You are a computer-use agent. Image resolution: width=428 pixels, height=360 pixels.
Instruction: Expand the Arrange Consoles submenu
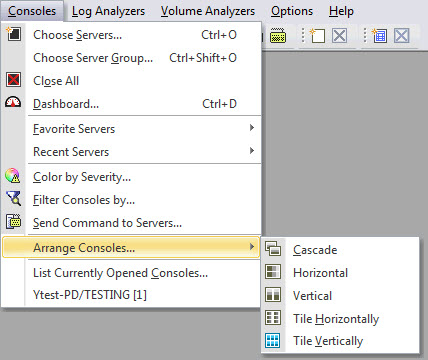[131, 248]
